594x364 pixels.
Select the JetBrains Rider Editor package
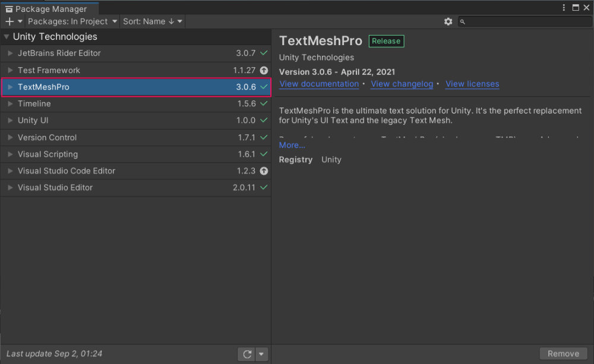tap(135, 53)
